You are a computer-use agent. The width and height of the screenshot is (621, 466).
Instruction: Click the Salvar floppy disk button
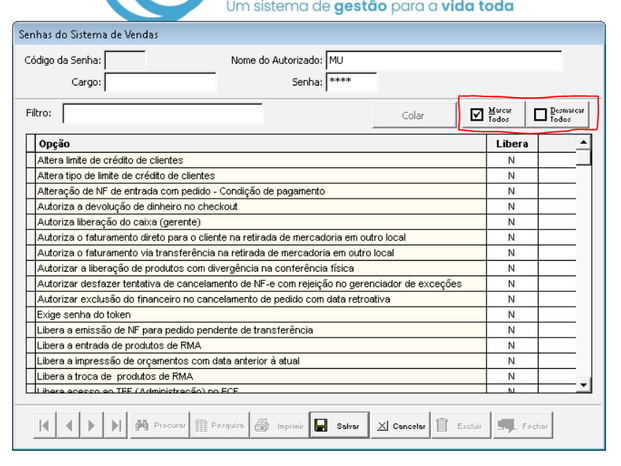(x=339, y=426)
